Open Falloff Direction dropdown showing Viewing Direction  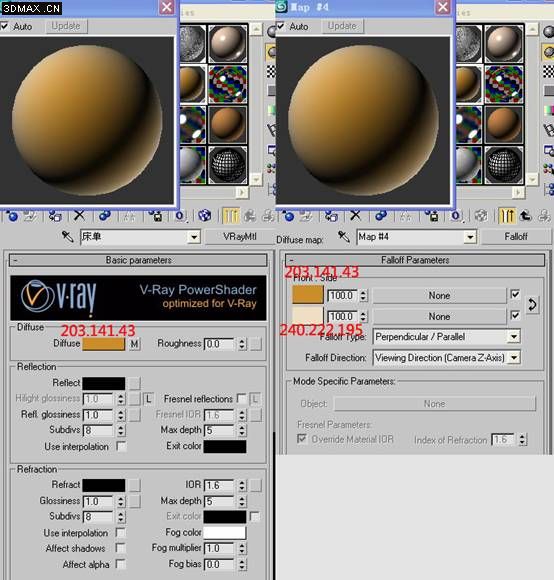tap(514, 358)
